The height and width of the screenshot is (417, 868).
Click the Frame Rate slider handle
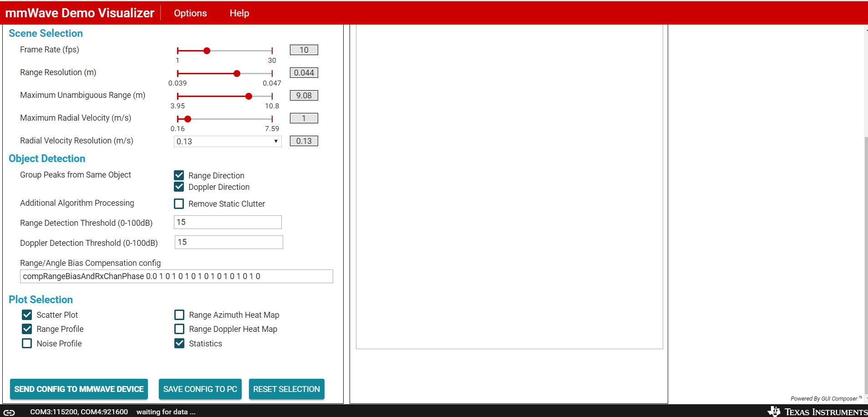coord(207,51)
